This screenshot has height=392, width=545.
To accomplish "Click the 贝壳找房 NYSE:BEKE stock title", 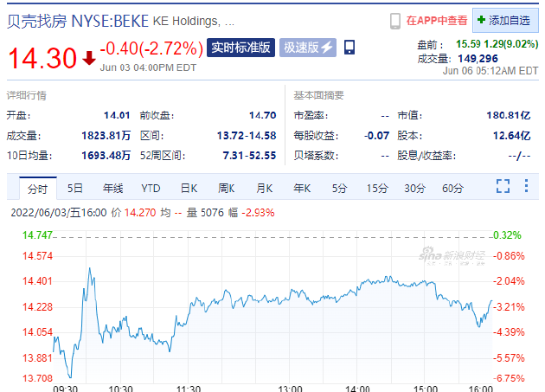I will 78,22.
